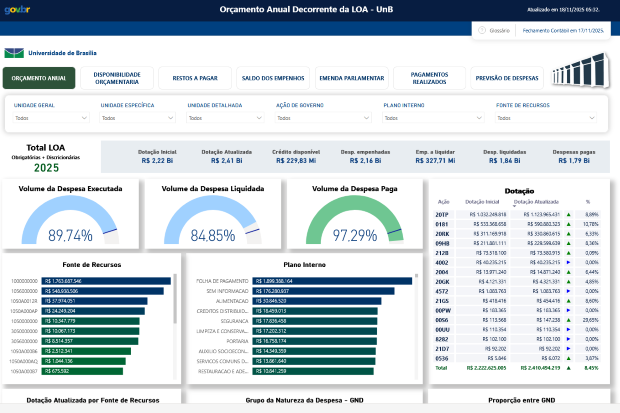Viewport: 620px width, 413px height.
Task: Click the Glossário link
Action: point(499,31)
